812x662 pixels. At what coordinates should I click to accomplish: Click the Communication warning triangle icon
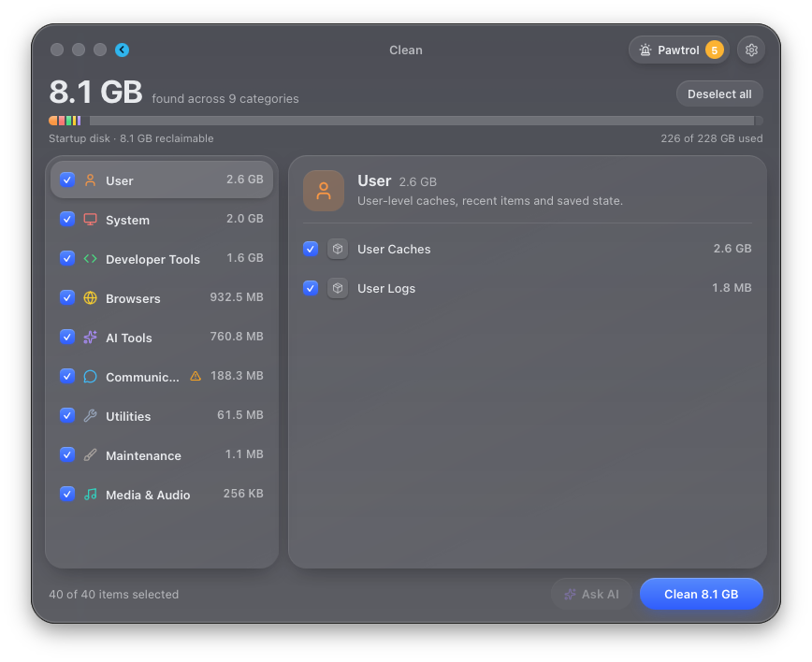(196, 376)
